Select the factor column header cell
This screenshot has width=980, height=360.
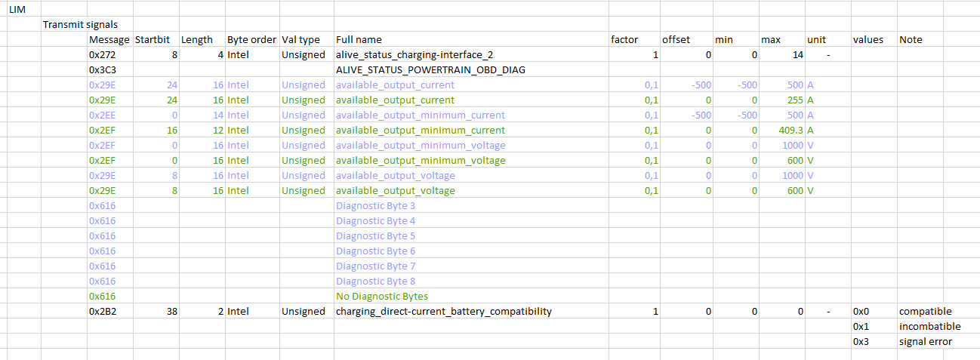click(x=624, y=39)
